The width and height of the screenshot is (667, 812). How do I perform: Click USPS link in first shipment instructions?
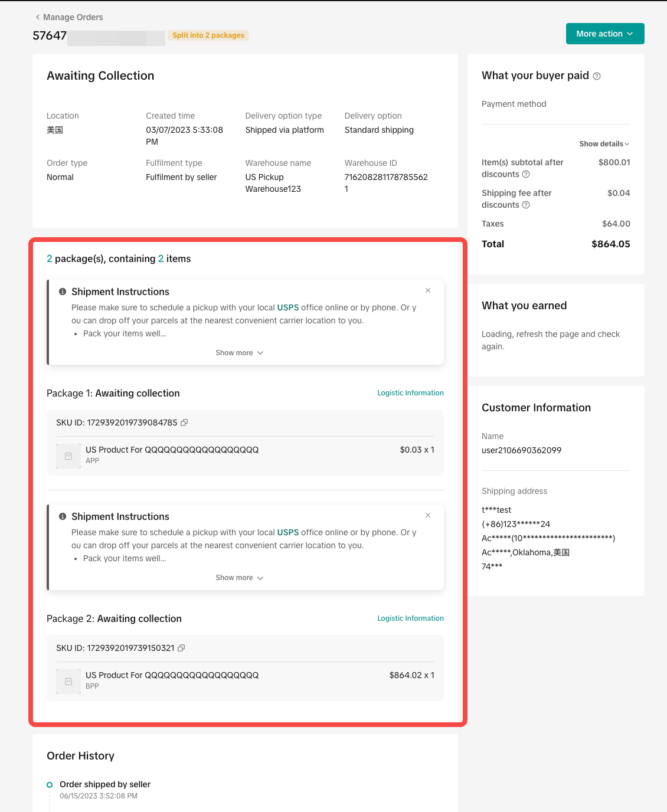(x=288, y=307)
